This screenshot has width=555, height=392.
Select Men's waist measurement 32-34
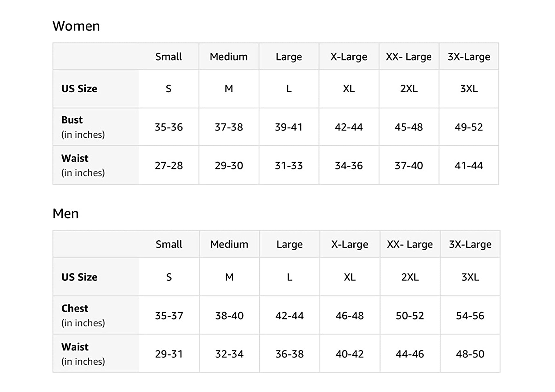[229, 354]
